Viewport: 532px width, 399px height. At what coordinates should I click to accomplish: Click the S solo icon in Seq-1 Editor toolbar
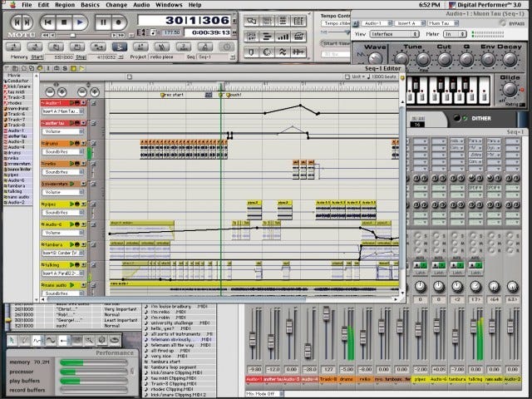[x=65, y=68]
